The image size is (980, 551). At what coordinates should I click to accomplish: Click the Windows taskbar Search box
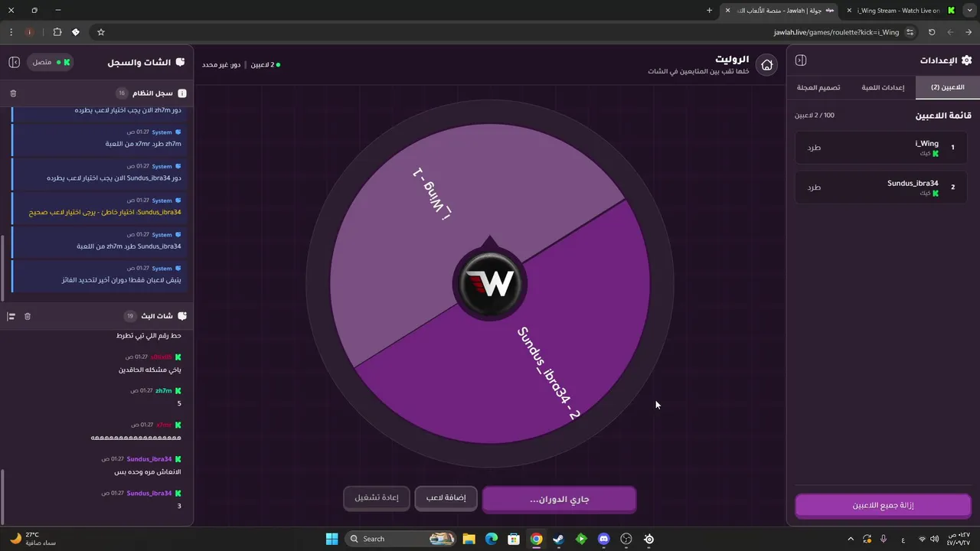coord(402,539)
